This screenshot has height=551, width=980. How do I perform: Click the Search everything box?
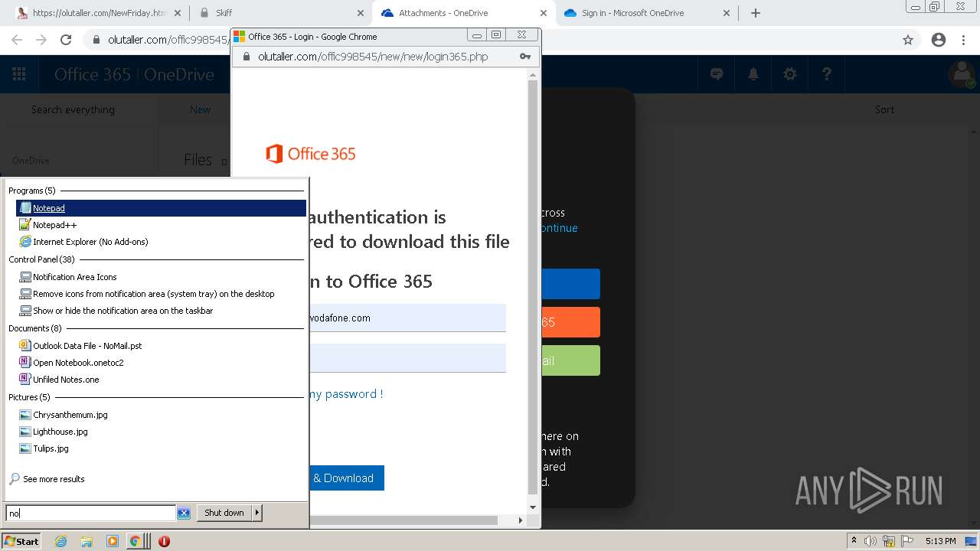(x=73, y=109)
